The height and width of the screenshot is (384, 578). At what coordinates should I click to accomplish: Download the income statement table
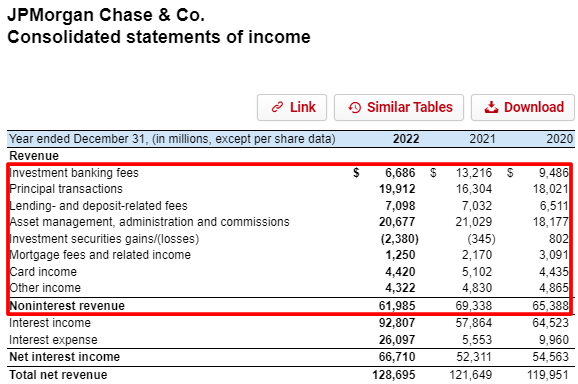point(523,107)
